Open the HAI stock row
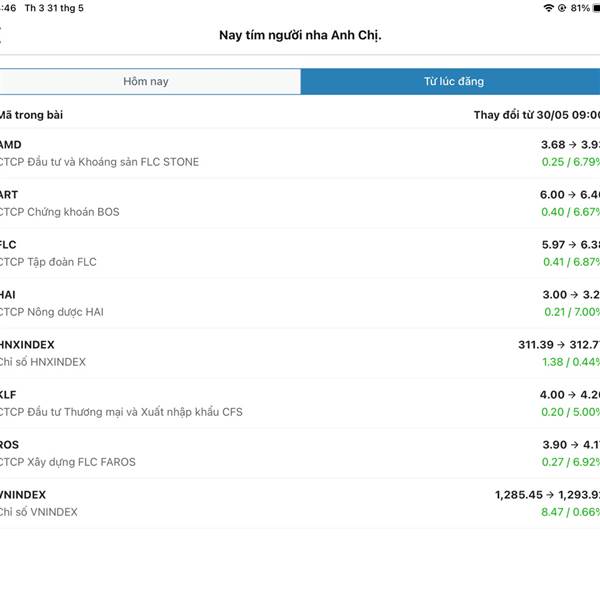Viewport: 600px width, 600px height. coord(300,303)
